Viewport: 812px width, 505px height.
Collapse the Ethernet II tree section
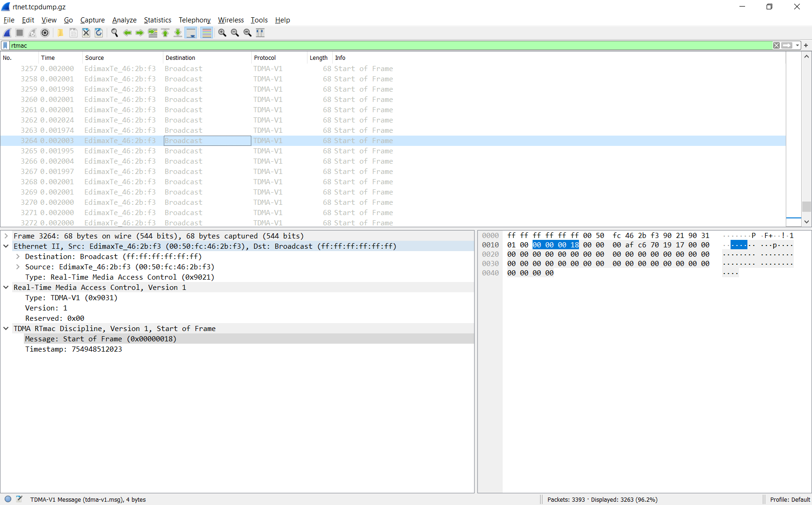point(6,246)
